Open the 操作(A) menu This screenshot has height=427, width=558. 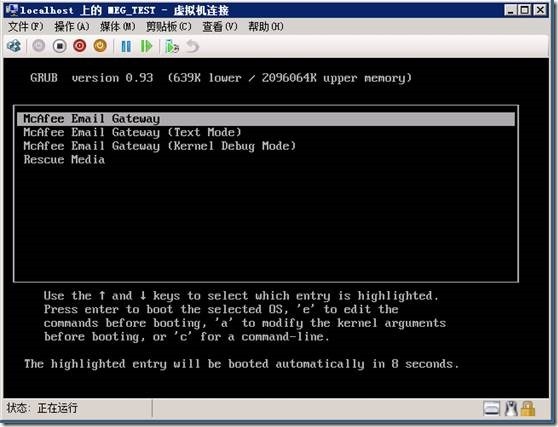(x=72, y=27)
